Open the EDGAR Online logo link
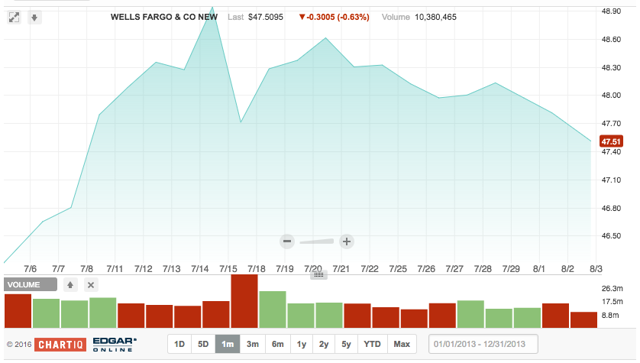This screenshot has height=363, width=640. (x=115, y=345)
